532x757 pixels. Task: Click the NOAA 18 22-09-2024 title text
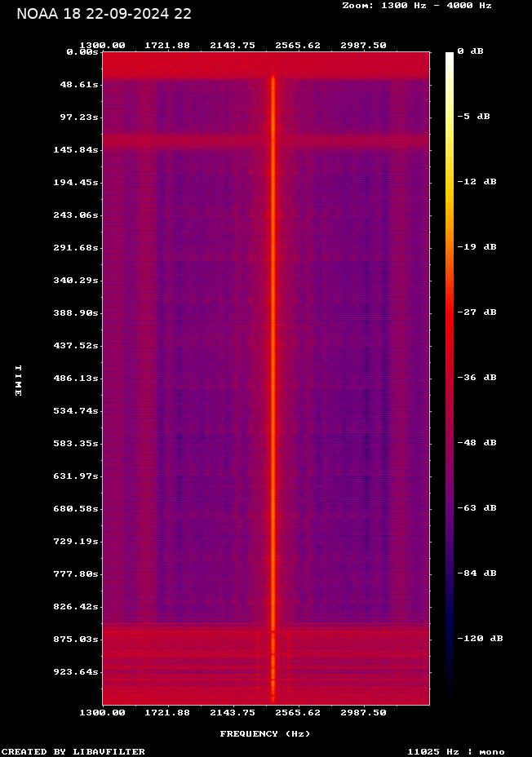click(104, 14)
